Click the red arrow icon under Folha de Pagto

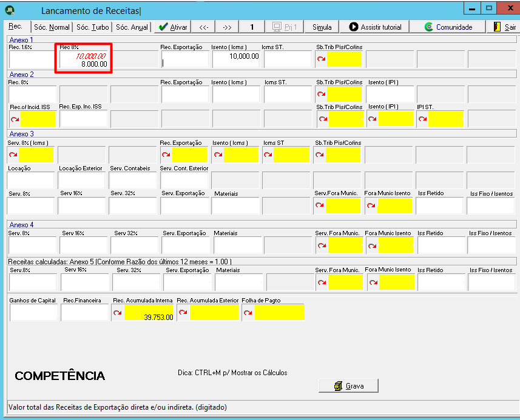coord(248,313)
